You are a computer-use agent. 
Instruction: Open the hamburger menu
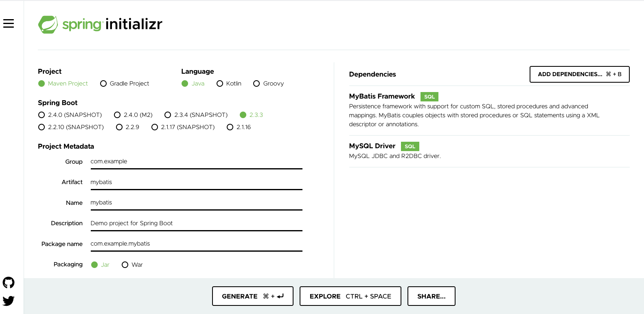pos(9,24)
